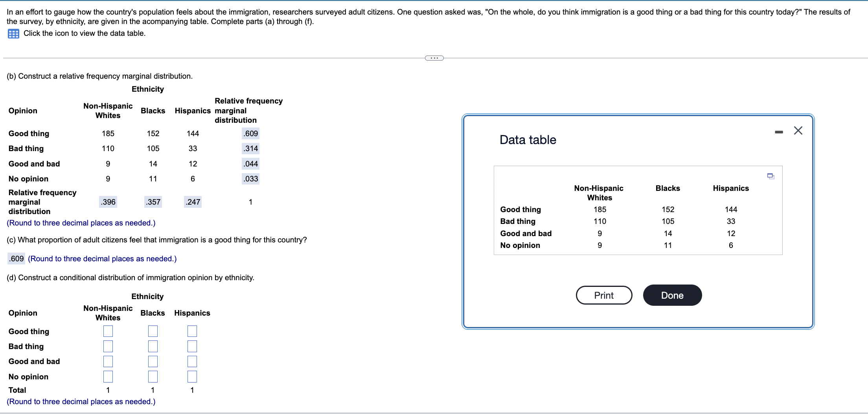
Task: Click the No opinion Blacks input box
Action: [x=153, y=376]
